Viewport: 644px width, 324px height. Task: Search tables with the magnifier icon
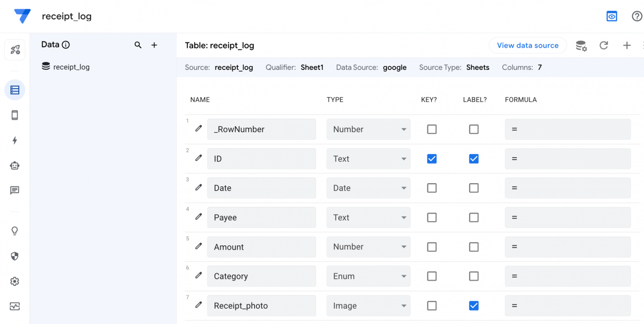[138, 45]
